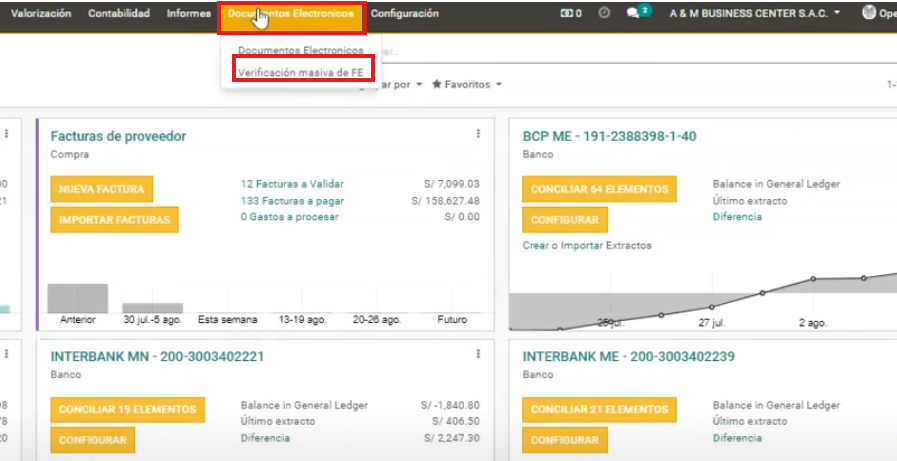
Task: Open the Informes menu
Action: click(x=189, y=14)
